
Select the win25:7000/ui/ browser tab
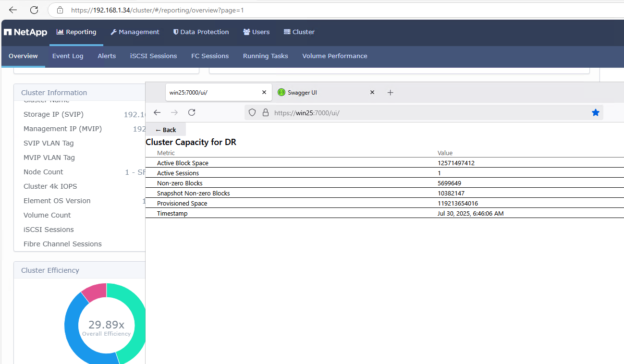coord(219,92)
